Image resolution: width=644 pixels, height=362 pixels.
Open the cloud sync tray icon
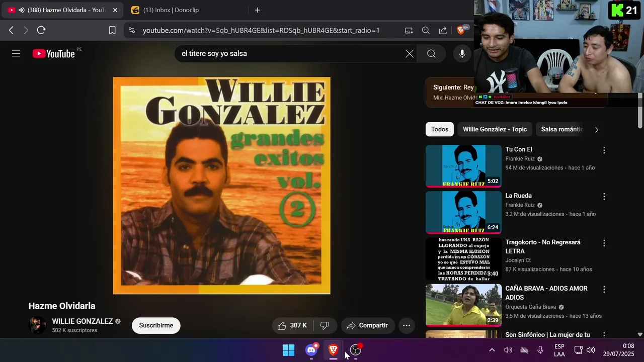(524, 350)
